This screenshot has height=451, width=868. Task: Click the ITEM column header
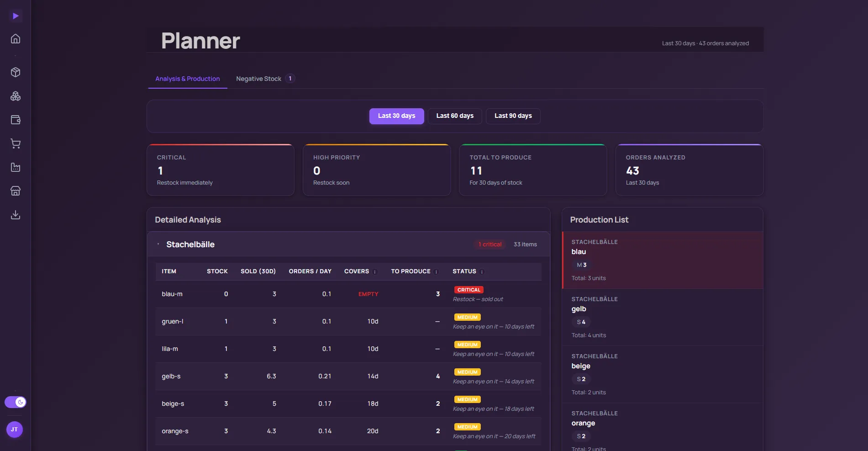coord(169,271)
